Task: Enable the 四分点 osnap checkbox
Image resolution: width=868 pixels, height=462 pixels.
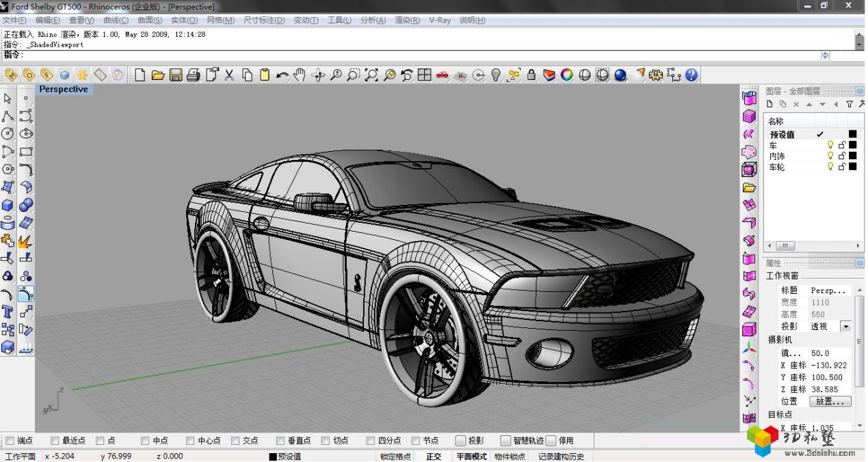Action: (371, 441)
